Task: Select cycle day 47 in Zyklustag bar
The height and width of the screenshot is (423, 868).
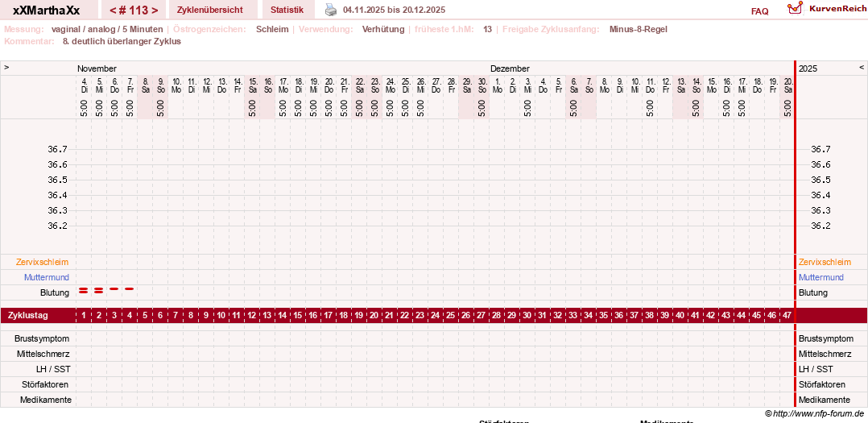Action: [x=786, y=316]
